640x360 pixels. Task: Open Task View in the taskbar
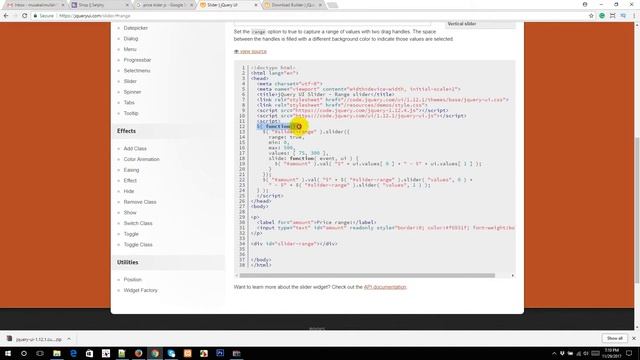[x=40, y=353]
